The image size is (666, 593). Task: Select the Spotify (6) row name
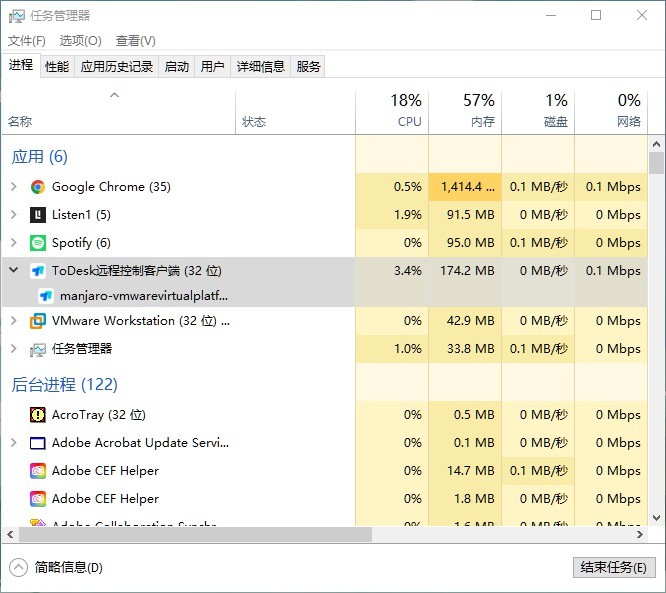[x=81, y=243]
